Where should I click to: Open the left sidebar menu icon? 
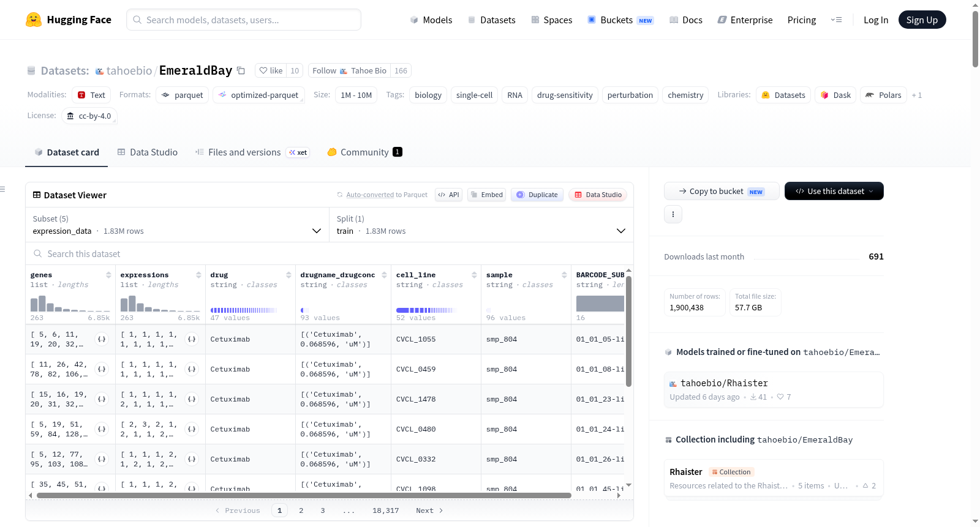(2, 189)
